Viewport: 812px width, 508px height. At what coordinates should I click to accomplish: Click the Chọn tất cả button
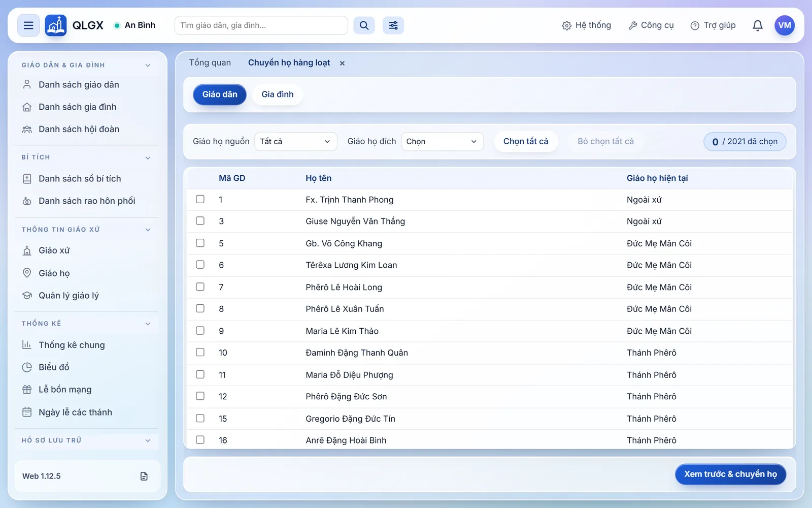coord(526,142)
